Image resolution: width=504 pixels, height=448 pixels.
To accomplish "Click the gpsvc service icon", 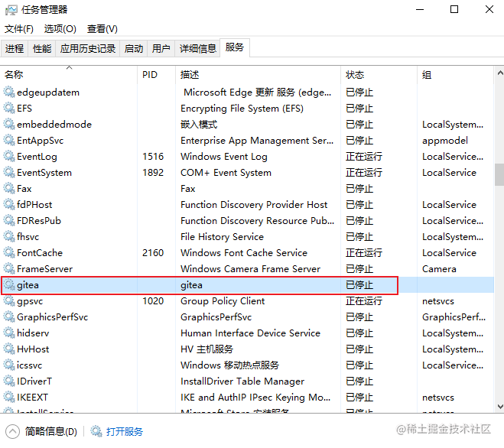I will pos(9,301).
